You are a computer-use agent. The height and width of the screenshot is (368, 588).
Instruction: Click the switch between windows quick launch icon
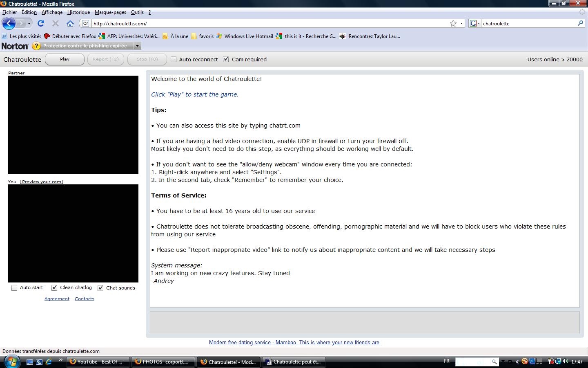[39, 362]
